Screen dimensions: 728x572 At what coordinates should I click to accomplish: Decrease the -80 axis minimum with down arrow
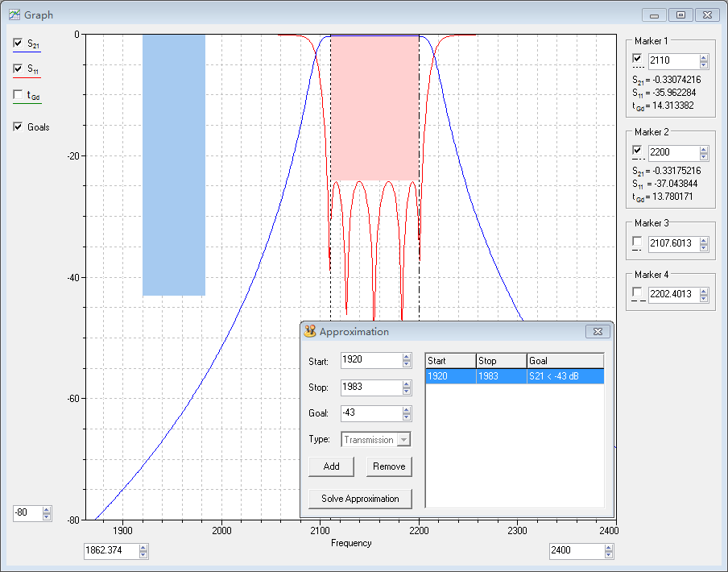tap(47, 516)
